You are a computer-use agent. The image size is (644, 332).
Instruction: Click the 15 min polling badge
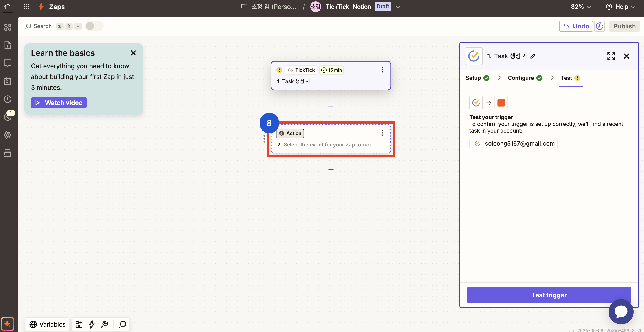[331, 70]
